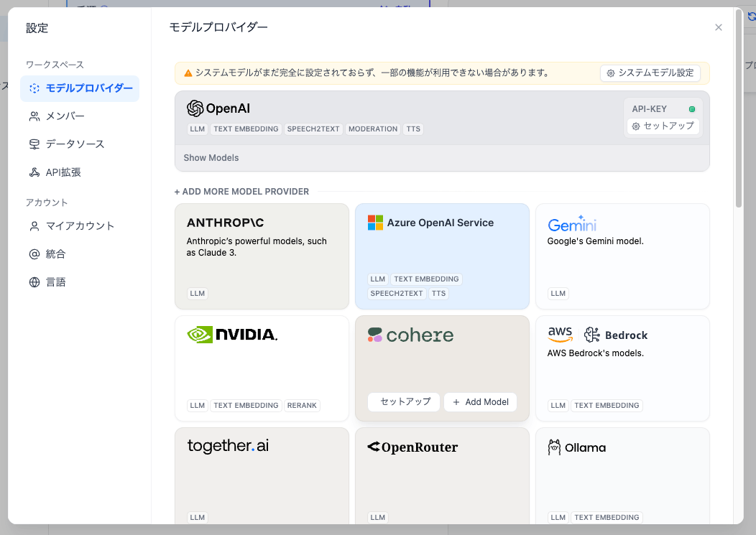Click the OpenRouter logo
The width and height of the screenshot is (756, 535).
pyautogui.click(x=412, y=447)
